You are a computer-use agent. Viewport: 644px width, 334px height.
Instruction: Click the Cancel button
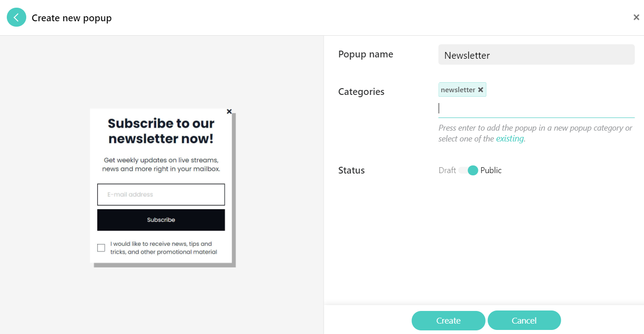(524, 320)
